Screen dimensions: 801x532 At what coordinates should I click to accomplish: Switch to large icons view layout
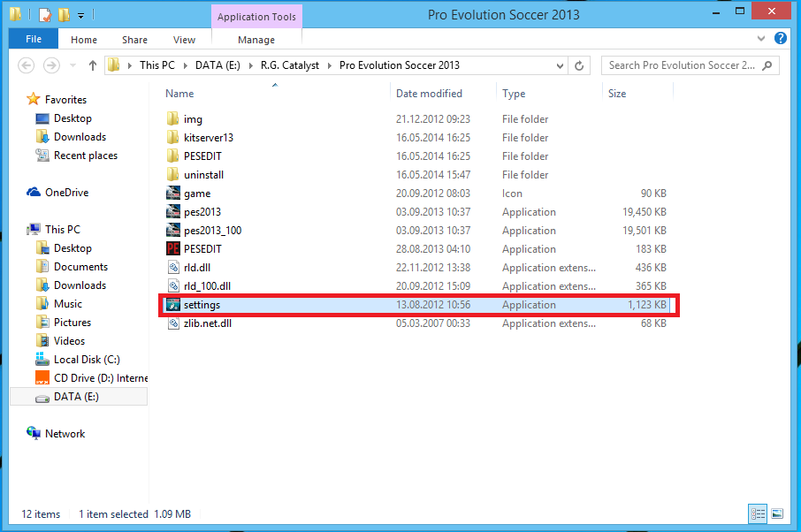(x=777, y=513)
